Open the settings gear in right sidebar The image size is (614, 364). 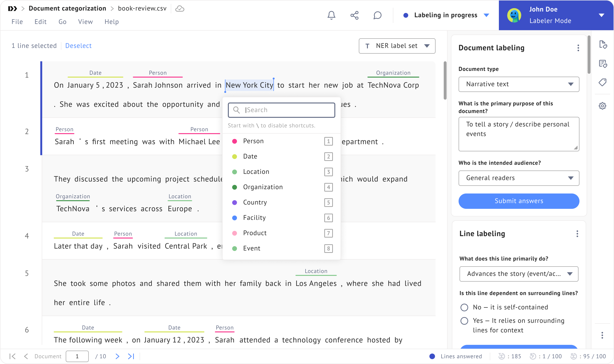click(x=602, y=106)
